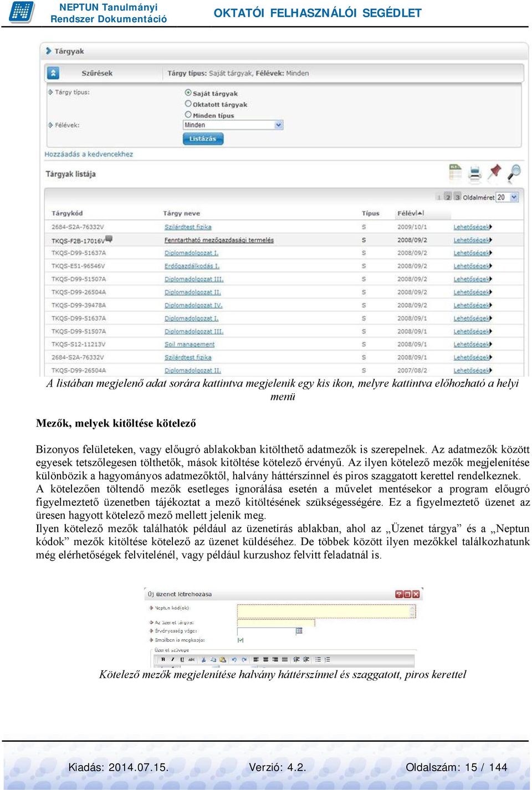
Task: Open the Oldalméret page size dropdown
Action: [507, 197]
